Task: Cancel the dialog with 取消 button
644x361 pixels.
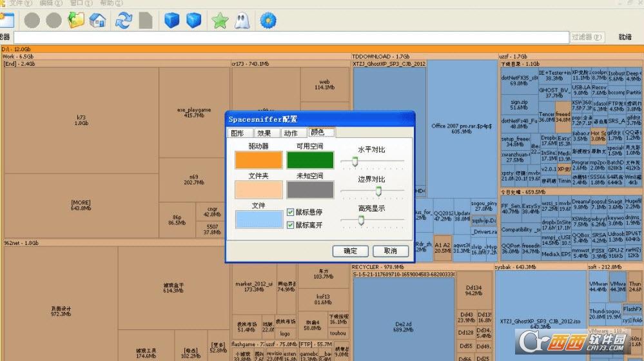Action: coord(391,251)
